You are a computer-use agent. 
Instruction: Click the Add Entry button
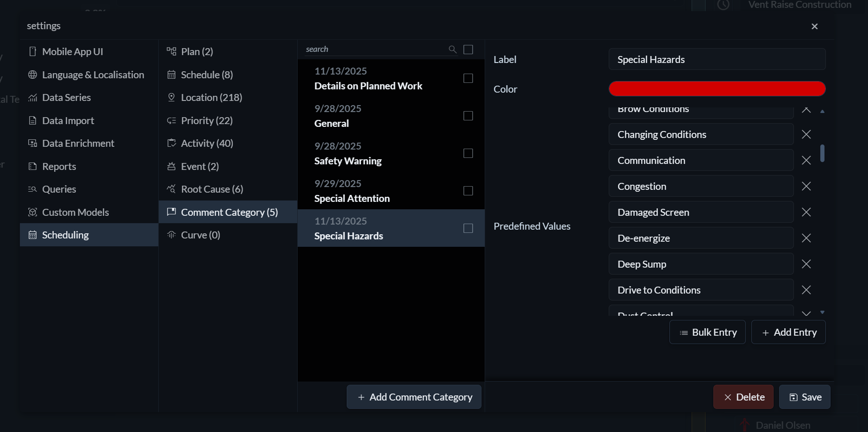coord(788,332)
